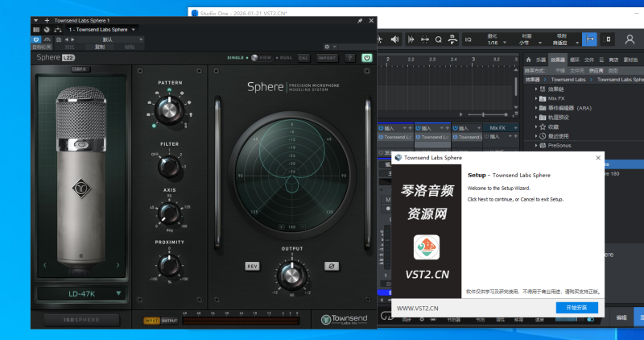The image size is (644, 340).
Task: Click the INFO tab above the microphone
Action: point(80,69)
